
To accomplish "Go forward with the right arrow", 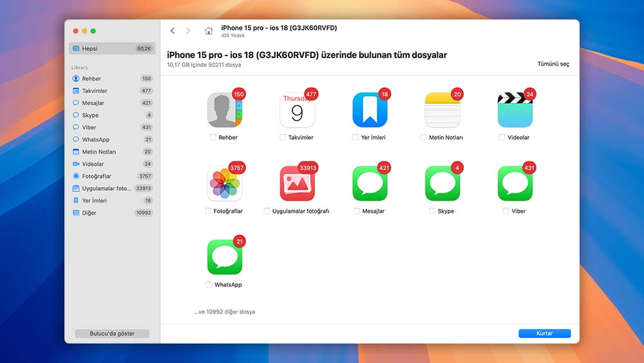I will pyautogui.click(x=188, y=31).
